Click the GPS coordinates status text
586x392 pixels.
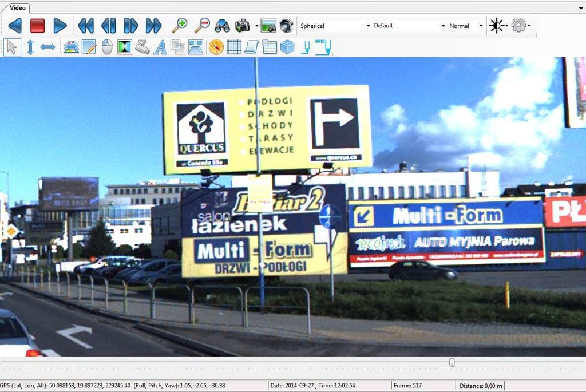(113, 385)
